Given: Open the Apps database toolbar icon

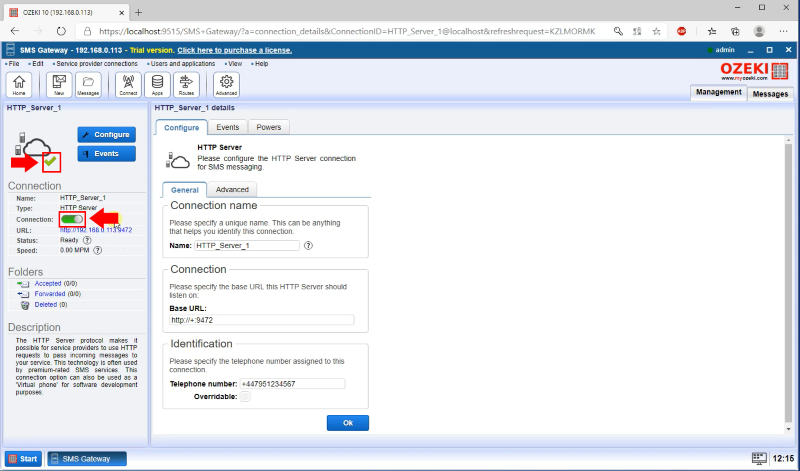Looking at the screenshot, I should pos(157,85).
